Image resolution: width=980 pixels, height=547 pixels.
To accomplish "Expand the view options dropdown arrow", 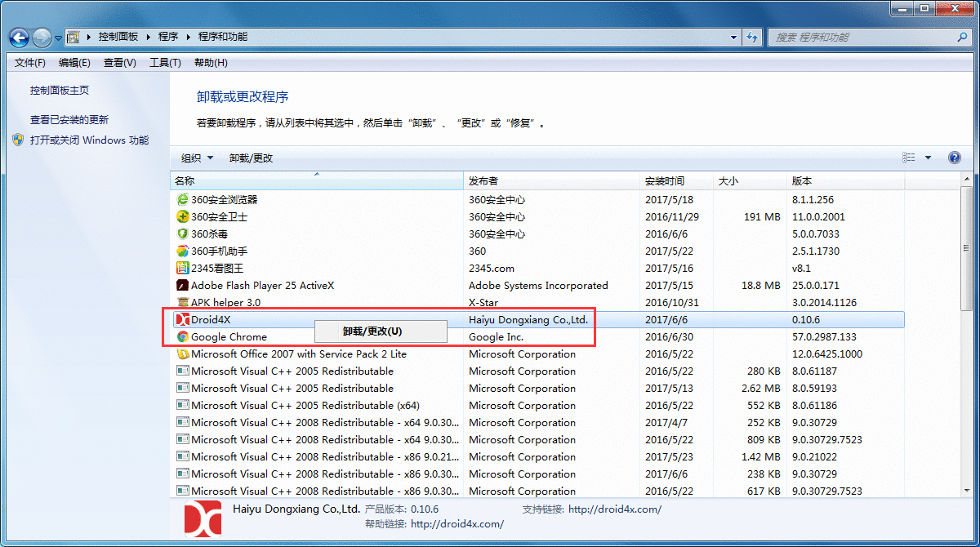I will tap(928, 158).
